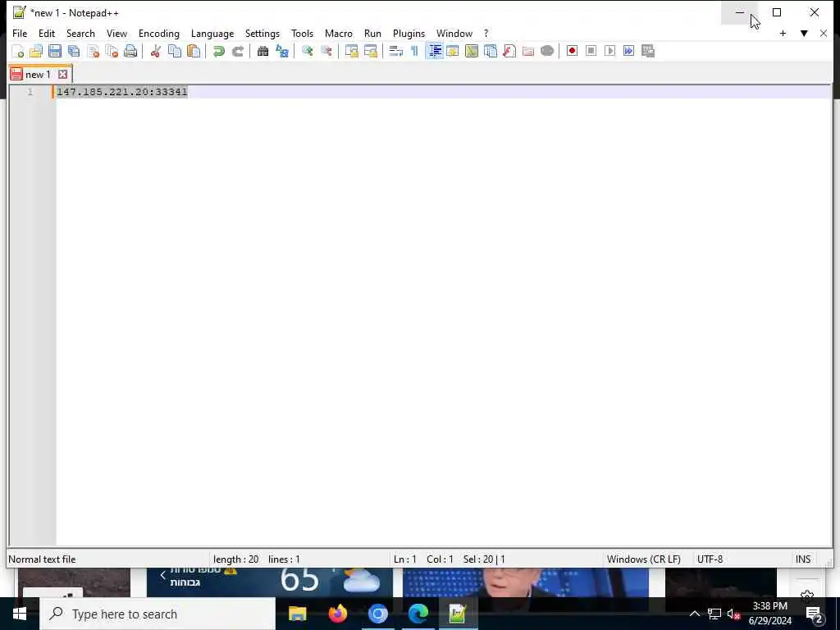This screenshot has width=840, height=630.
Task: Toggle synchronize vertical scrolling icon
Action: click(x=351, y=51)
